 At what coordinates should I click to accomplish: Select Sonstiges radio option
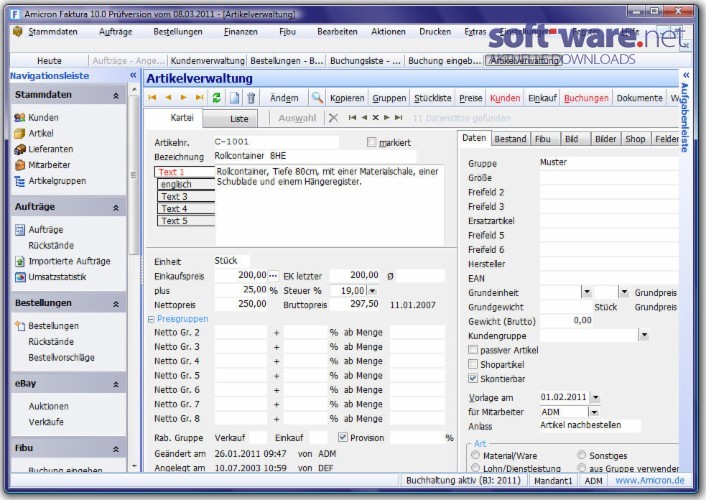point(582,455)
